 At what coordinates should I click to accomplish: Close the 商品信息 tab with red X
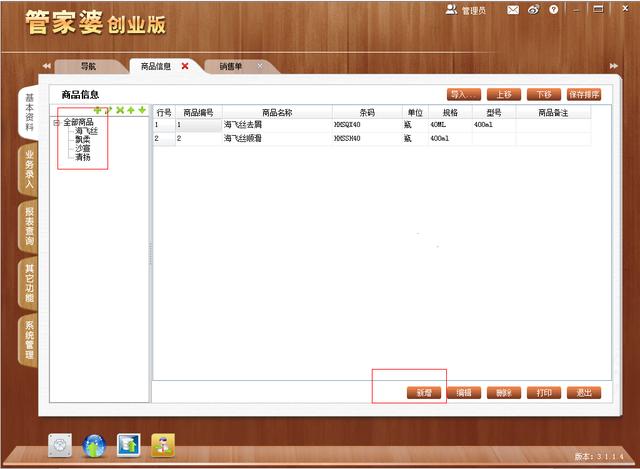(185, 66)
